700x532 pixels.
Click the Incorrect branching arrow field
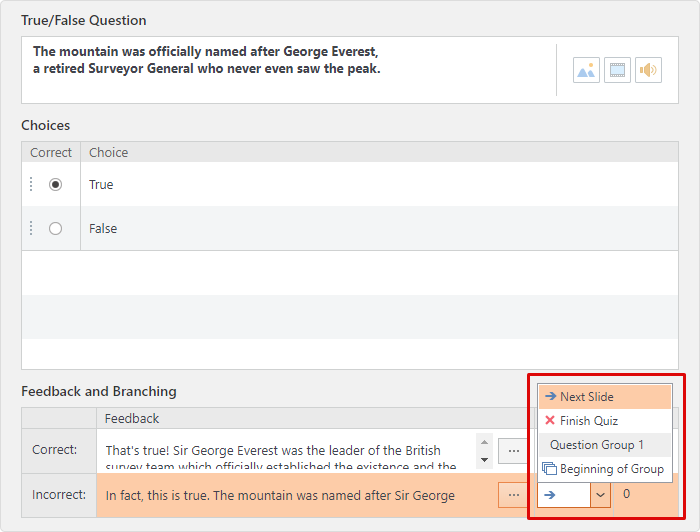[x=564, y=495]
